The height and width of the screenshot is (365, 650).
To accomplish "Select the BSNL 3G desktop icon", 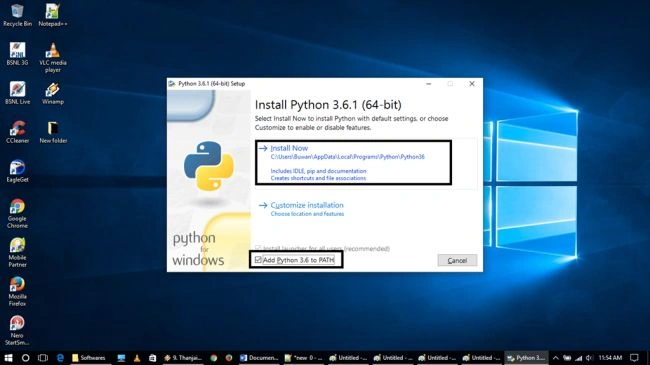I will pyautogui.click(x=17, y=54).
